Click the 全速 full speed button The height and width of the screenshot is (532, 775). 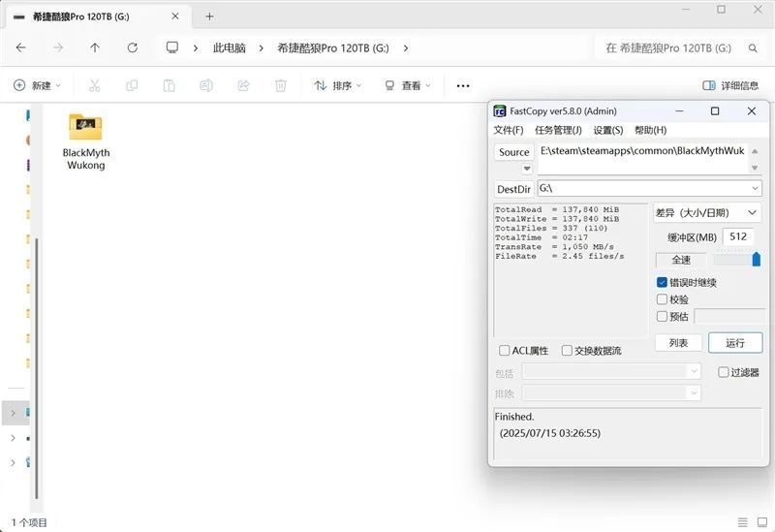[681, 260]
